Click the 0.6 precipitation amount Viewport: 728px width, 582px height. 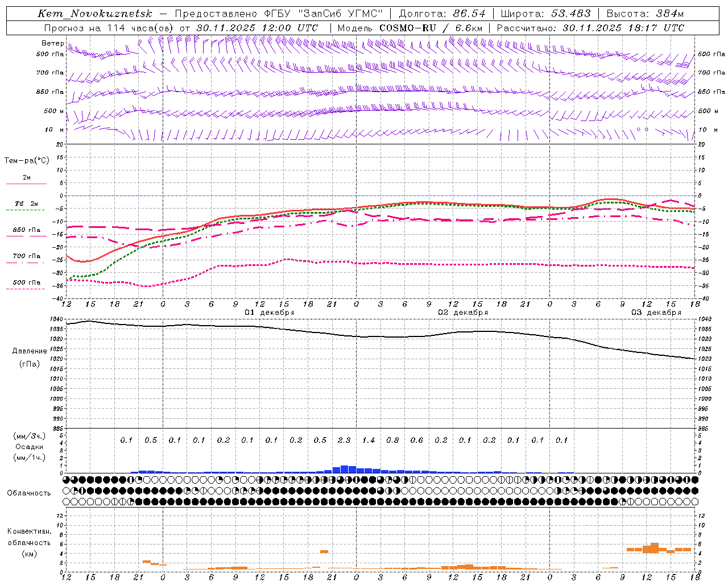[417, 440]
